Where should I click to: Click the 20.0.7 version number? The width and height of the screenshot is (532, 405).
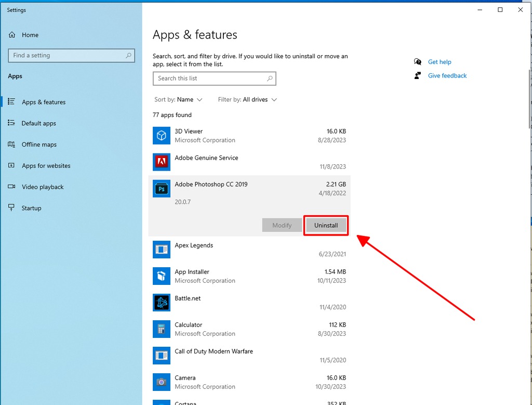(182, 202)
